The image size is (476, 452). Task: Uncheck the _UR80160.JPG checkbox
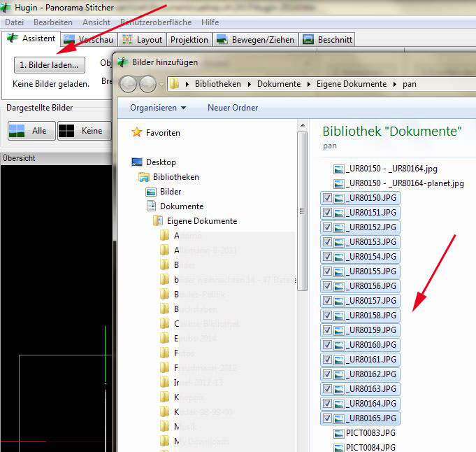(x=327, y=345)
